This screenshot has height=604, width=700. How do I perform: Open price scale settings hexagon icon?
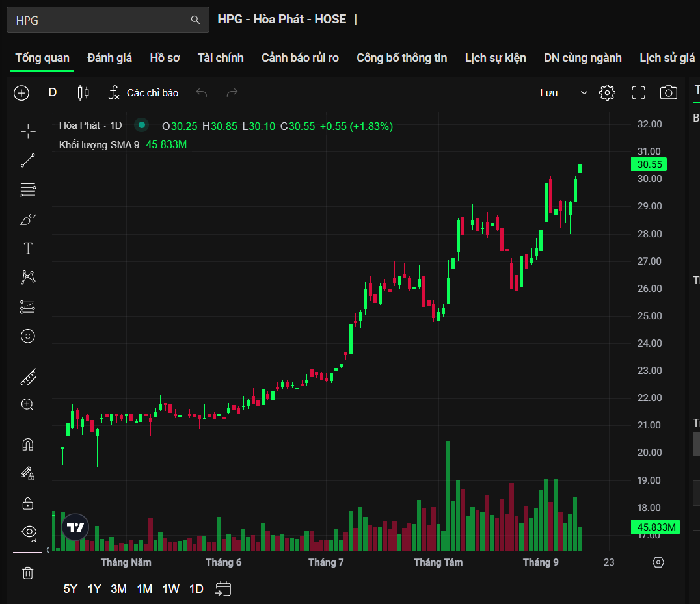coord(658,562)
